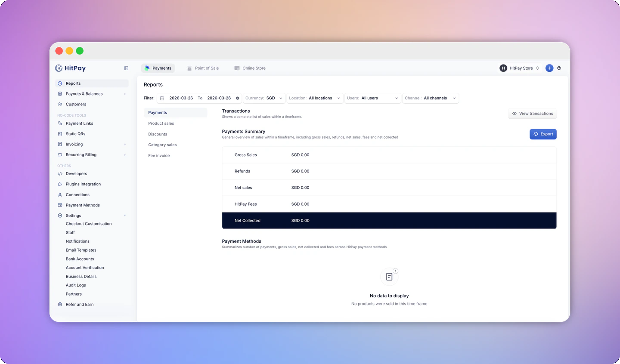Image resolution: width=620 pixels, height=364 pixels.
Task: Collapse the Settings submenu arrow
Action: 125,216
